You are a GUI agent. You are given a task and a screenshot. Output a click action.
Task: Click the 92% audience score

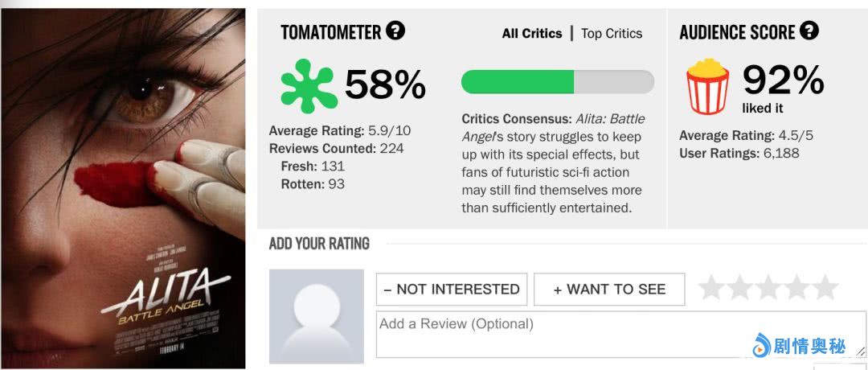[x=783, y=80]
